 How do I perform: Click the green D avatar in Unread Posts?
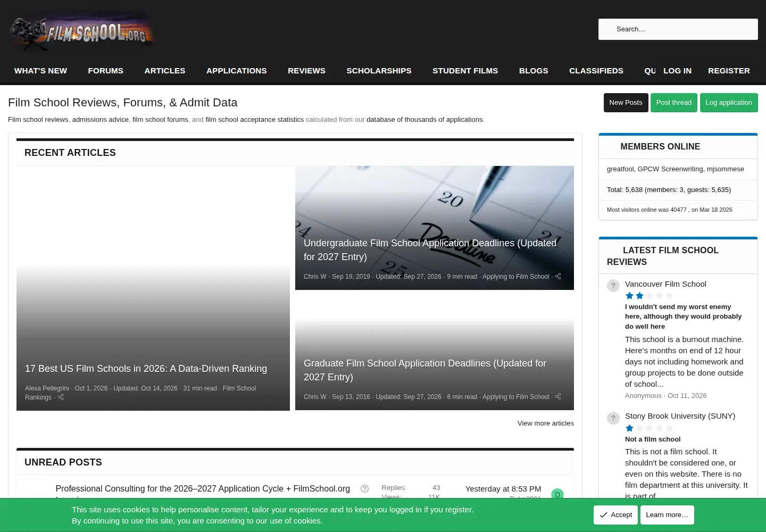coord(557,494)
